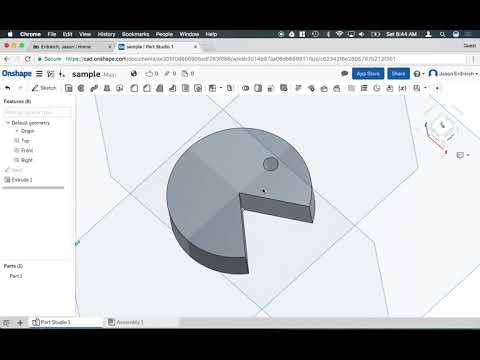Select the Transform tool
Viewport: 480px width, 360px height.
(x=271, y=88)
